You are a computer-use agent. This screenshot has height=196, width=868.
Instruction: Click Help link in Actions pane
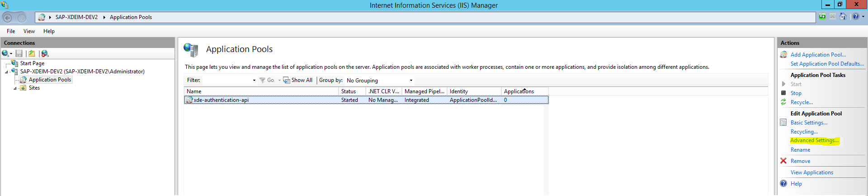pos(796,184)
